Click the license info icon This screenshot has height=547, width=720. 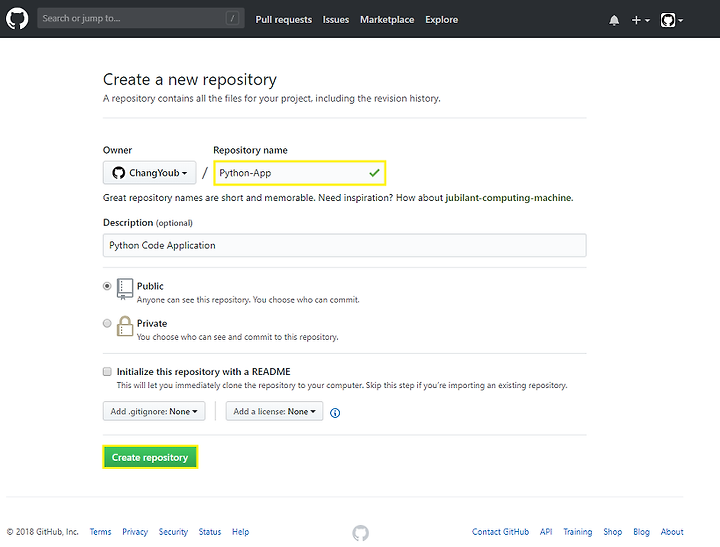point(335,413)
